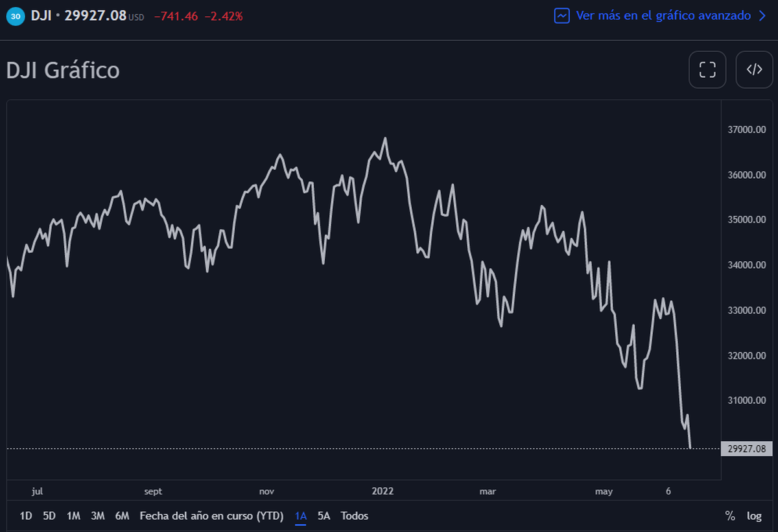
Task: Click the 32000.00 price axis label
Action: (747, 356)
